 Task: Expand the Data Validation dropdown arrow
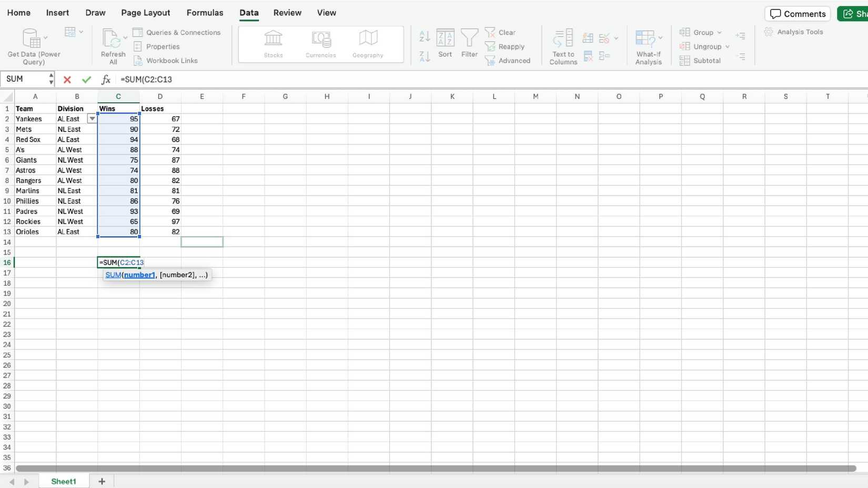(x=616, y=38)
